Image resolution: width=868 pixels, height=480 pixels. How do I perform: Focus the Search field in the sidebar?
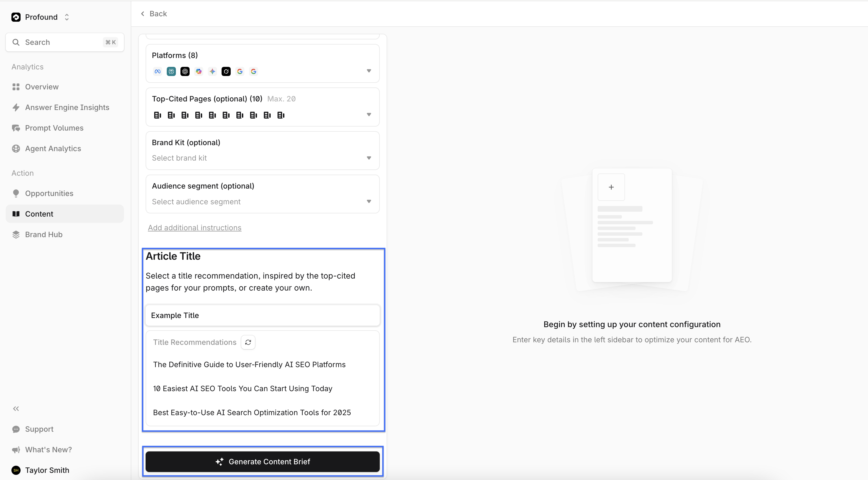tap(65, 42)
